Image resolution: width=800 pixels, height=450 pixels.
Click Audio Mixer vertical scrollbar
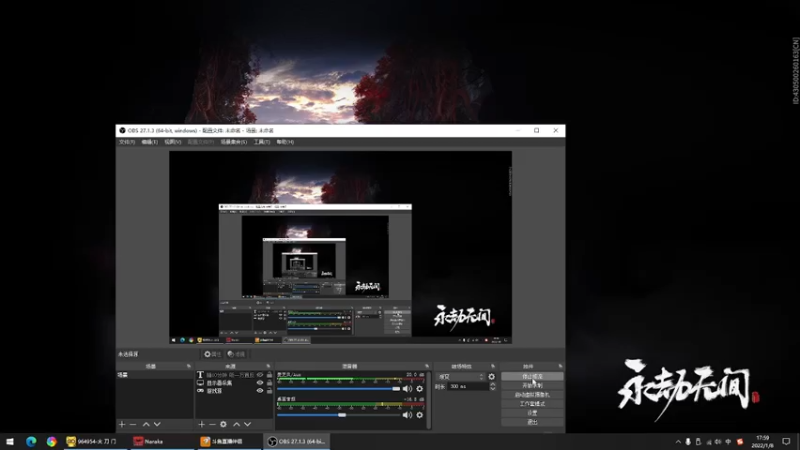click(x=429, y=400)
